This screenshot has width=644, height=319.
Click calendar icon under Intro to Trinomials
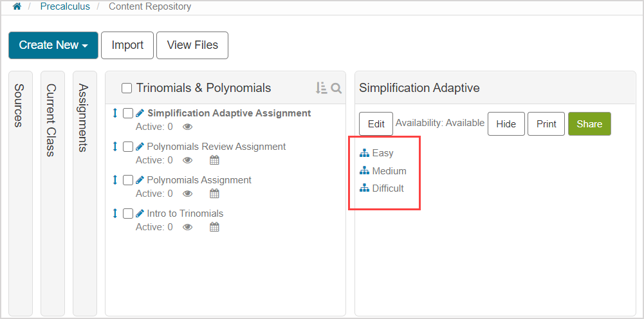coord(215,227)
